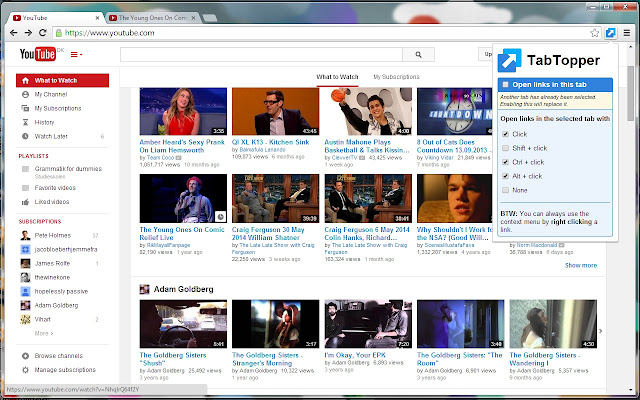Click the Upload button beside search
The height and width of the screenshot is (400, 640).
[x=485, y=54]
